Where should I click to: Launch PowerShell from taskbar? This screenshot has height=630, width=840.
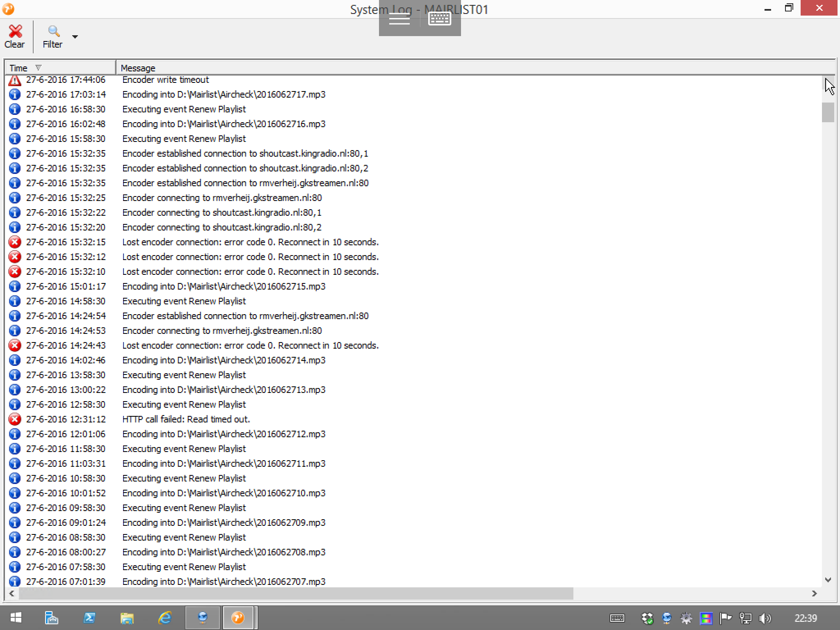pos(89,618)
